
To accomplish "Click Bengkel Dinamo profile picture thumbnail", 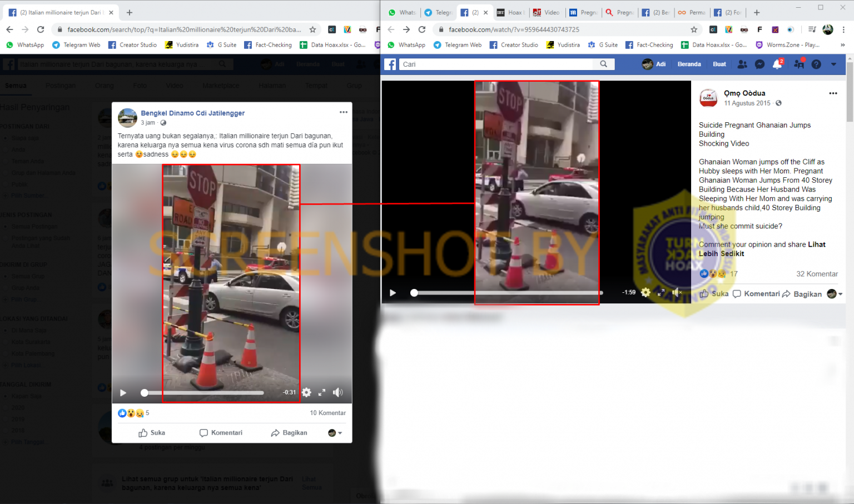I will (x=127, y=118).
